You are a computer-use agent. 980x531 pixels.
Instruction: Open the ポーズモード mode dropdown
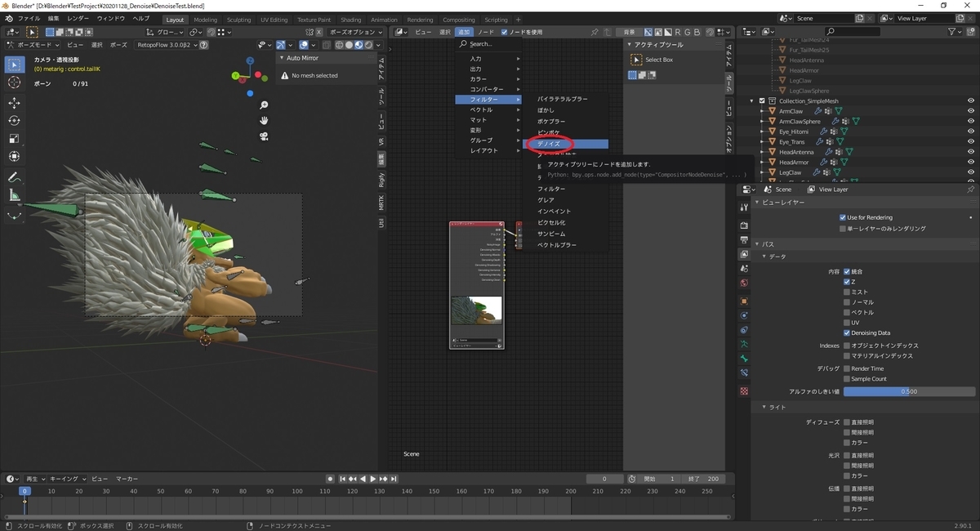(33, 44)
